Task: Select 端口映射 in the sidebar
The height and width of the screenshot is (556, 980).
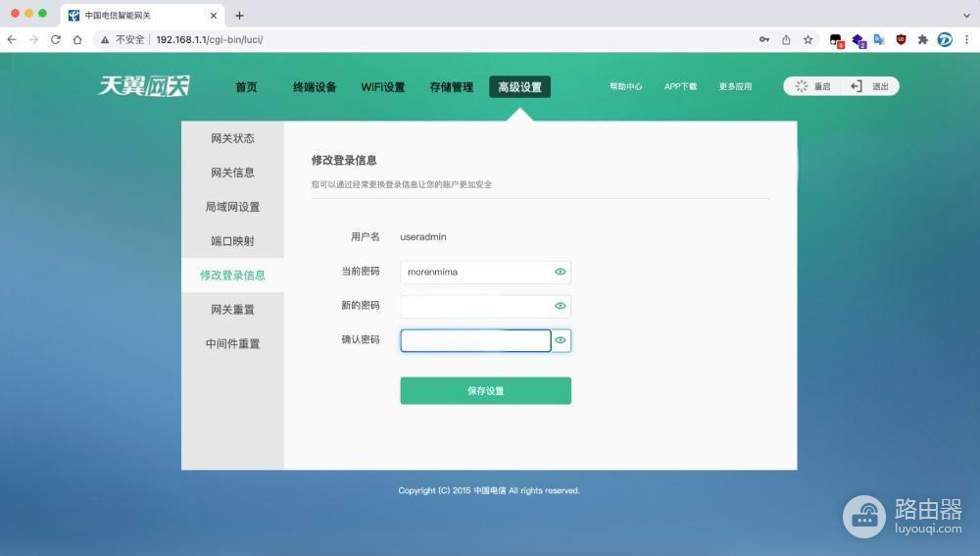Action: tap(232, 241)
